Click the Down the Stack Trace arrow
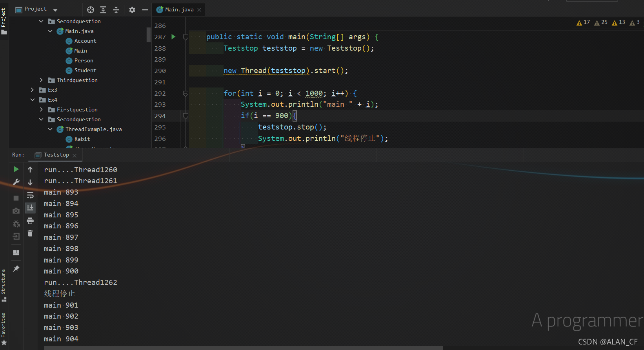 pyautogui.click(x=30, y=182)
